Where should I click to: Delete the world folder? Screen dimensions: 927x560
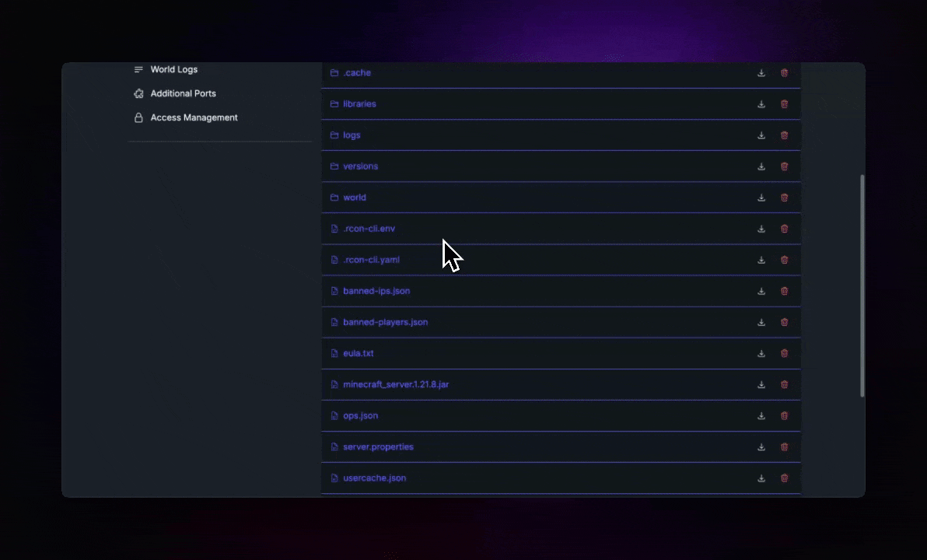(785, 198)
